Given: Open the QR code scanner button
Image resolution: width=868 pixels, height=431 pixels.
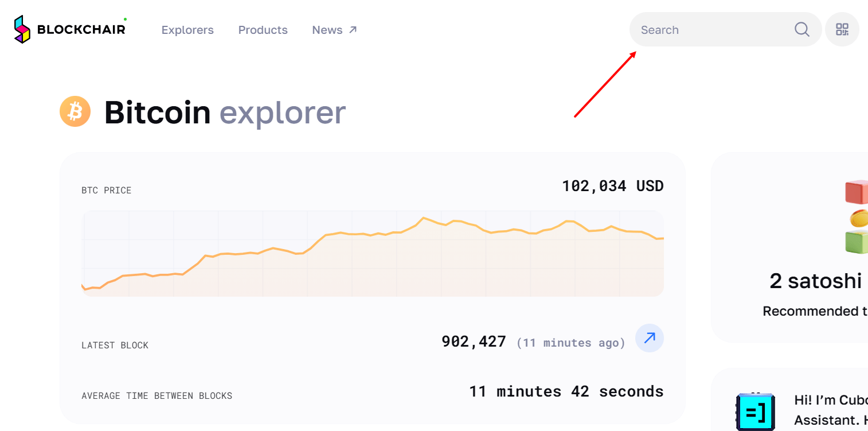Looking at the screenshot, I should [x=842, y=29].
